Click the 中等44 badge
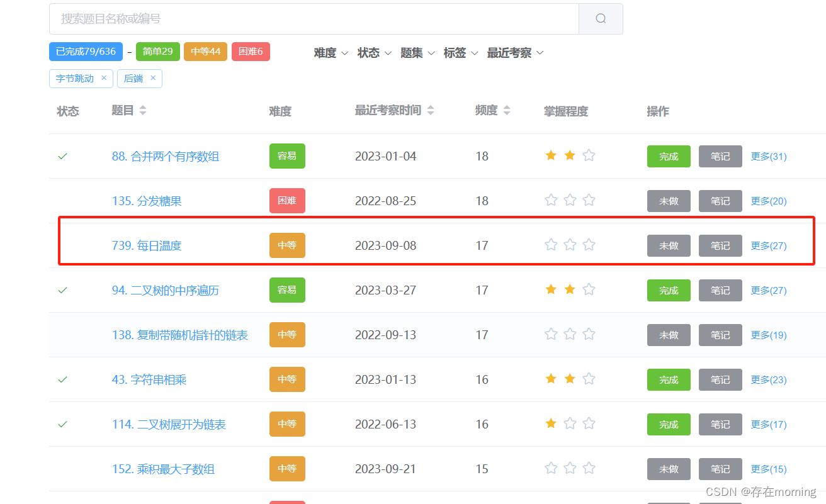826x504 pixels. tap(206, 52)
